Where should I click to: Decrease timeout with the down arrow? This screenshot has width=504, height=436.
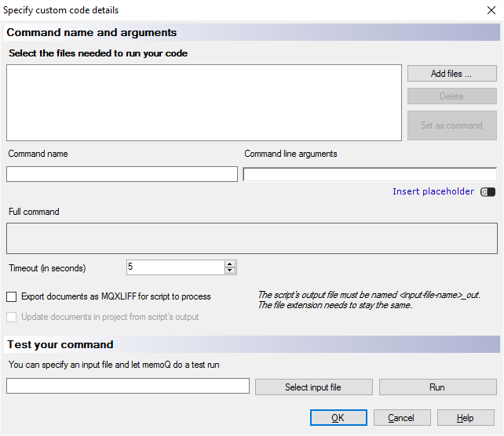pyautogui.click(x=230, y=271)
